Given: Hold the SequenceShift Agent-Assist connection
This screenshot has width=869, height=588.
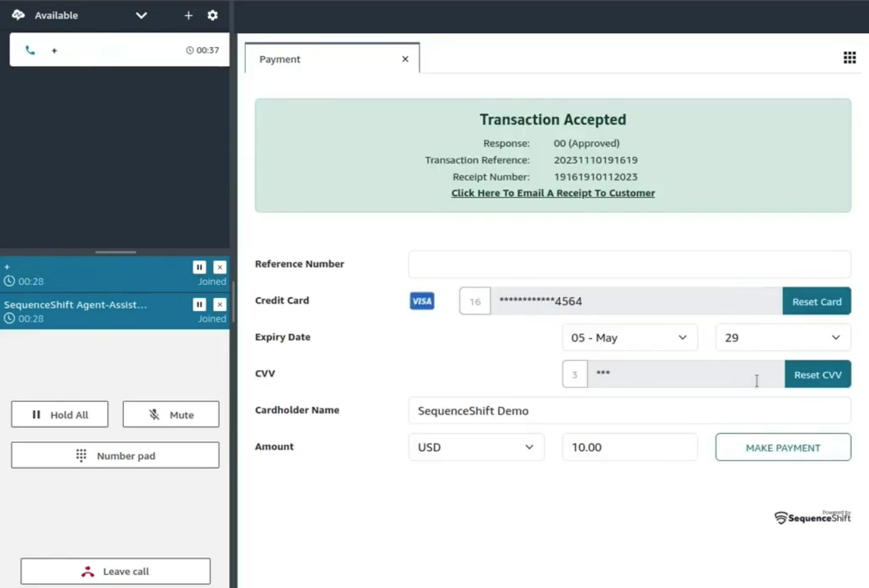Looking at the screenshot, I should pos(199,304).
